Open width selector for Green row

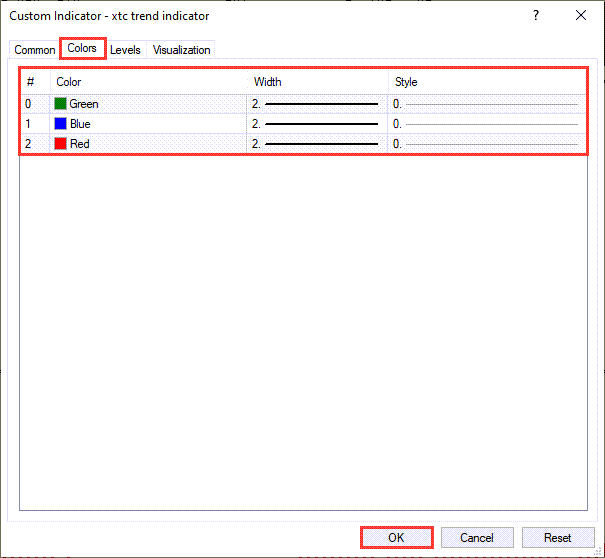point(316,104)
